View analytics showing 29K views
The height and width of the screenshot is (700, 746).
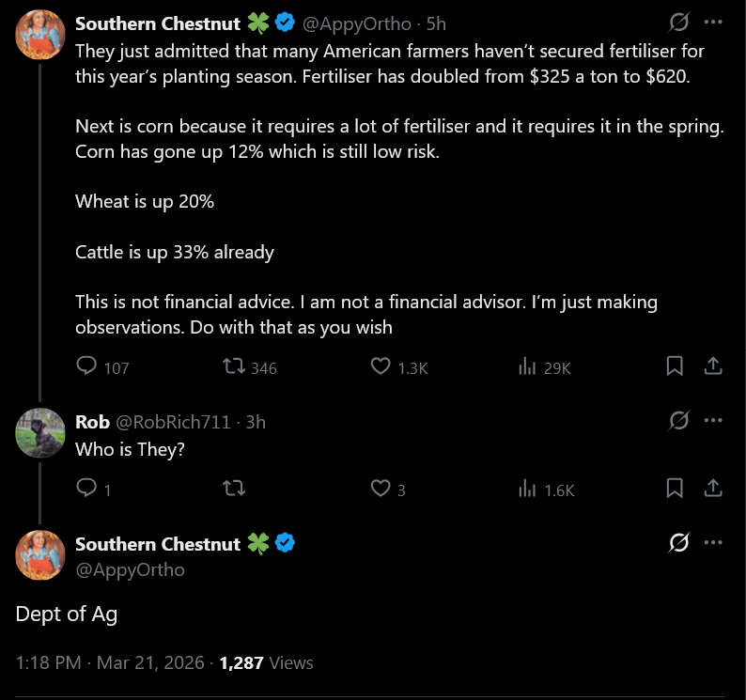point(527,366)
